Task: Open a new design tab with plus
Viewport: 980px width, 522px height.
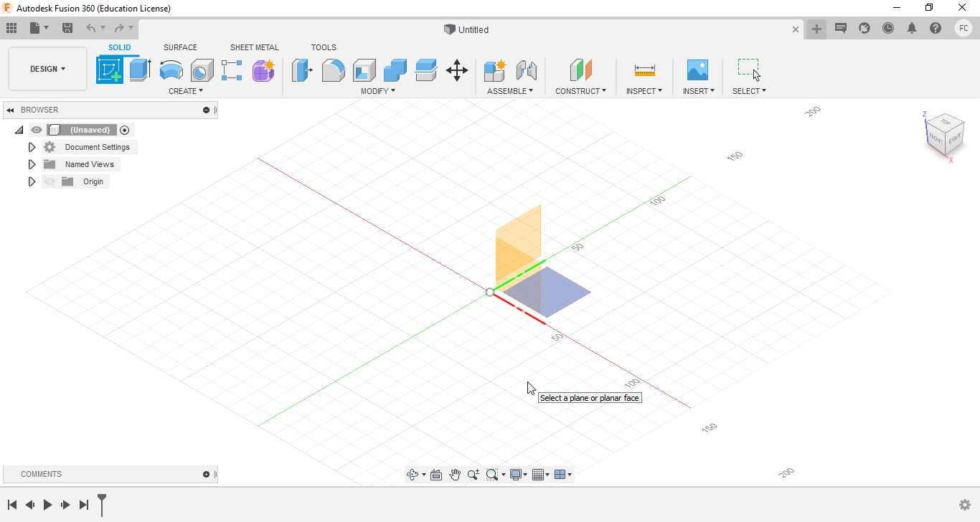Action: 816,29
